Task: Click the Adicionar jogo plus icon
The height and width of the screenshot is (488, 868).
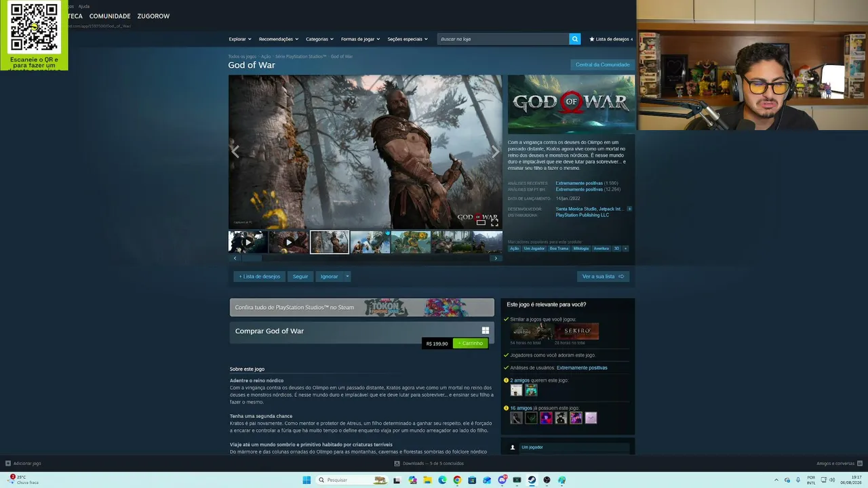Action: (8, 464)
